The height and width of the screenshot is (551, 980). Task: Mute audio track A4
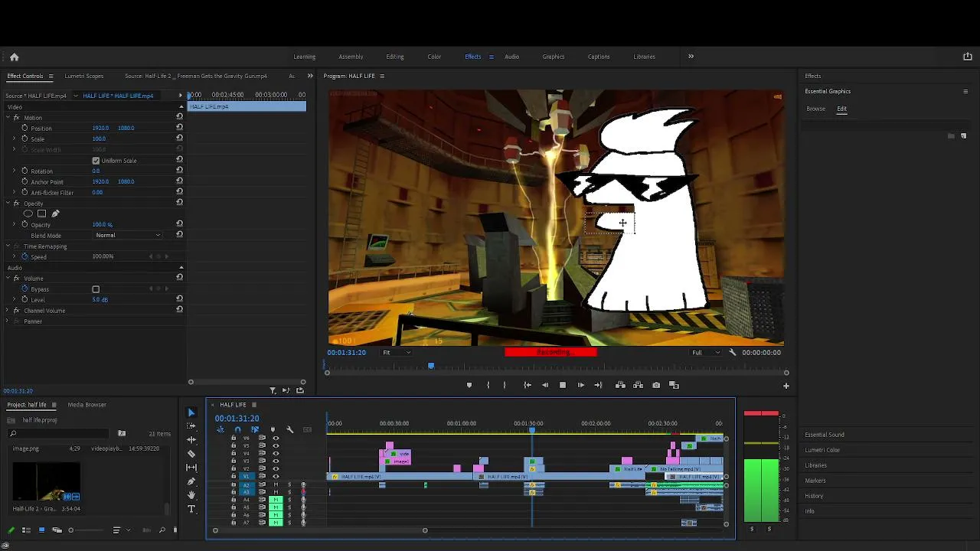pos(276,500)
